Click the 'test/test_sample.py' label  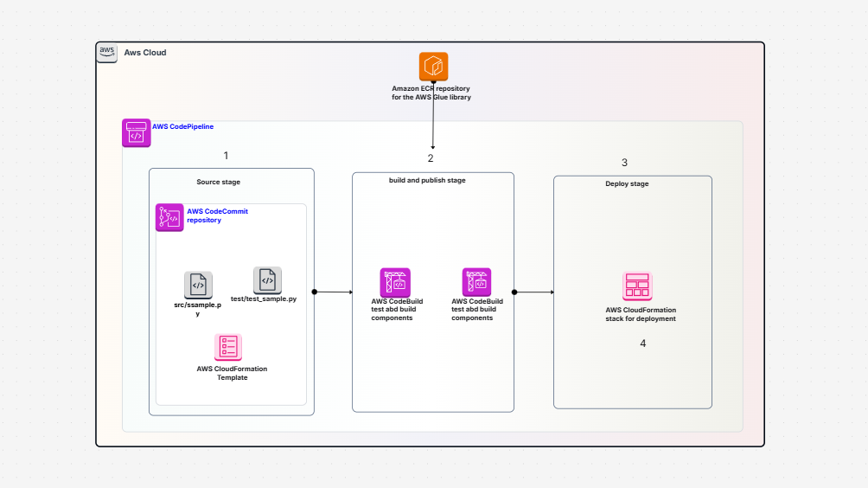[264, 299]
